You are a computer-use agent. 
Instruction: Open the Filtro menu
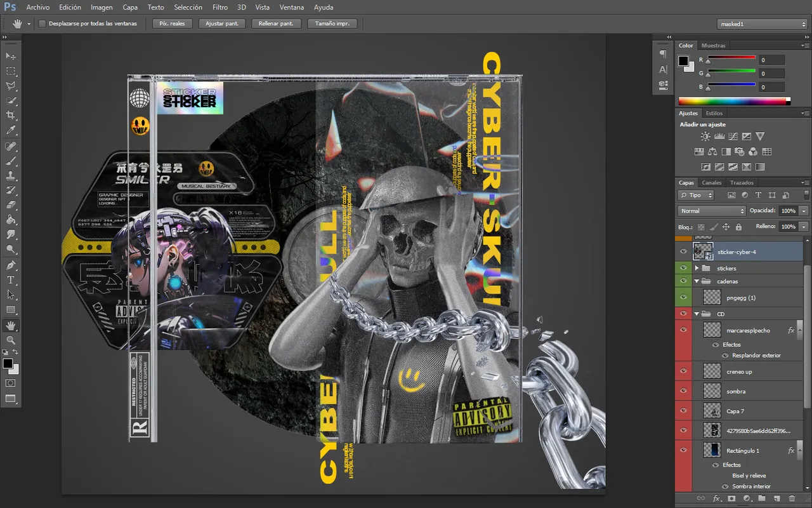coord(220,7)
